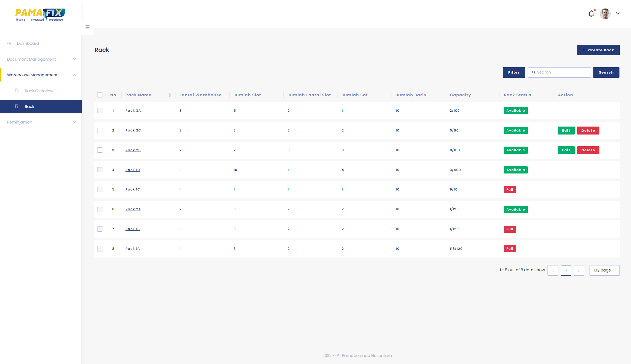The height and width of the screenshot is (364, 631).
Task: Check the checkbox for Rack 2C row
Action: click(x=100, y=130)
